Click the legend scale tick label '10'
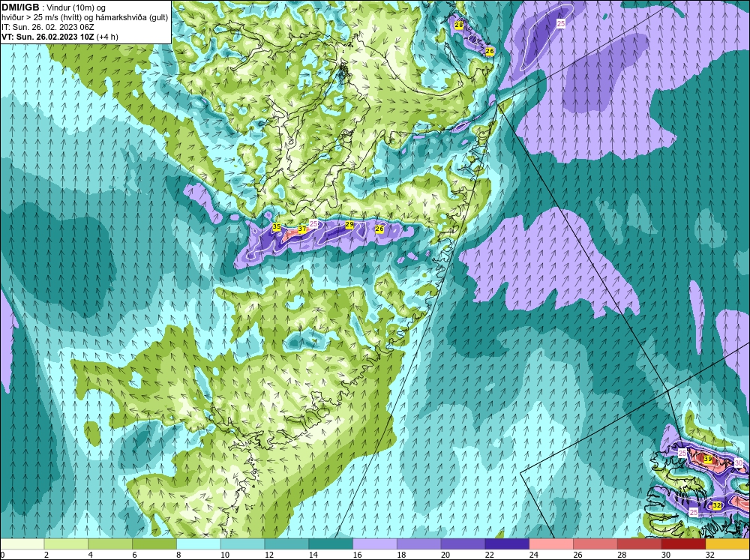This screenshot has width=750, height=560. point(225,555)
